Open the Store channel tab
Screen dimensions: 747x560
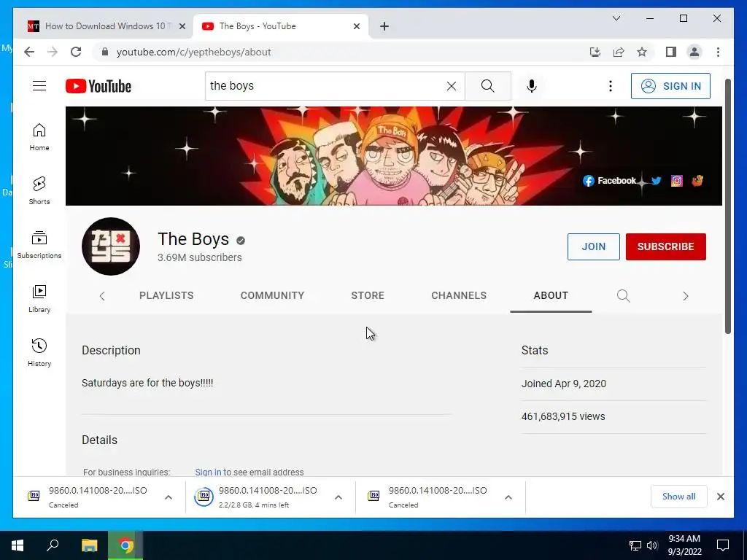pyautogui.click(x=368, y=295)
